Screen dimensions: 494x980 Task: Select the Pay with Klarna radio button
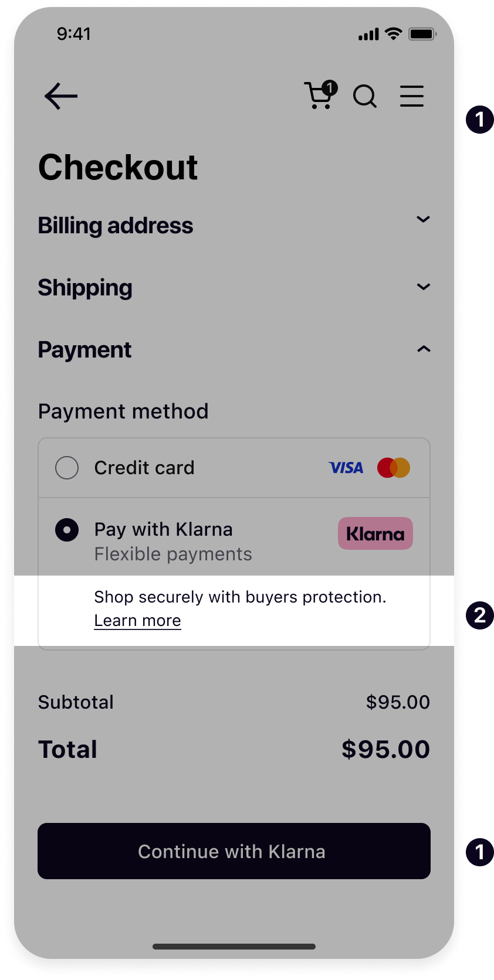tap(67, 530)
